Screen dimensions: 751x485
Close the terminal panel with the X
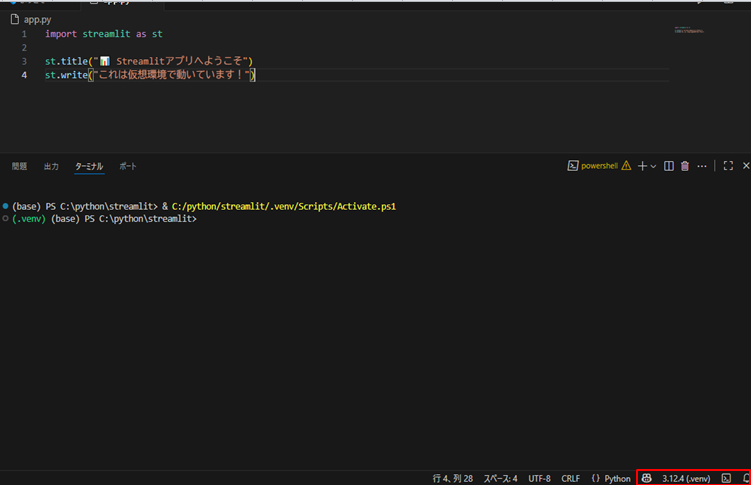click(x=745, y=166)
